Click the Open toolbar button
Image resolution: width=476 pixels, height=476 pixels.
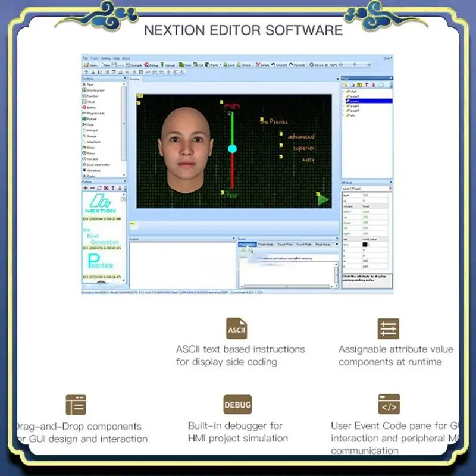click(90, 65)
